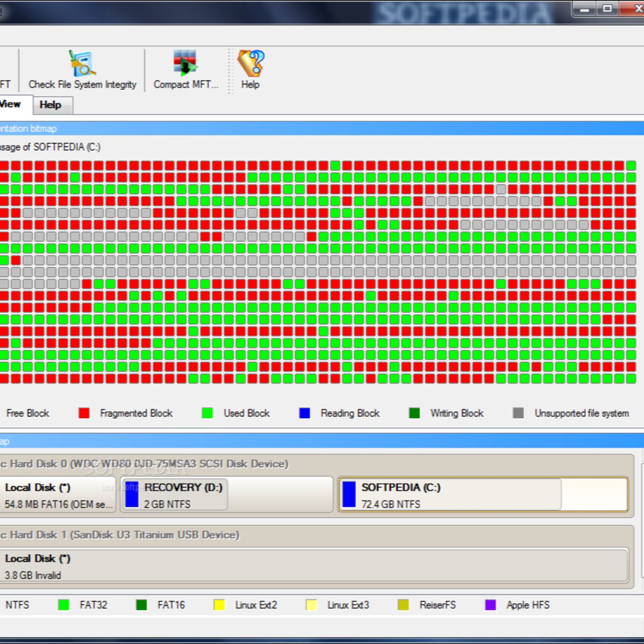The height and width of the screenshot is (644, 644).
Task: Select the 54.8 MB FAT16 Local Disk
Action: click(x=57, y=495)
